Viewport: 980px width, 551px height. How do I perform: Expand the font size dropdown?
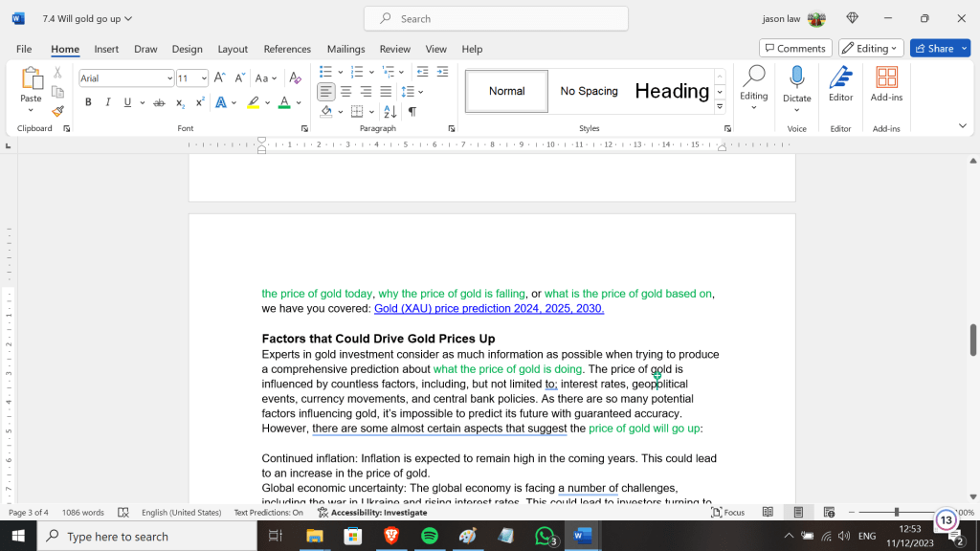click(x=204, y=78)
